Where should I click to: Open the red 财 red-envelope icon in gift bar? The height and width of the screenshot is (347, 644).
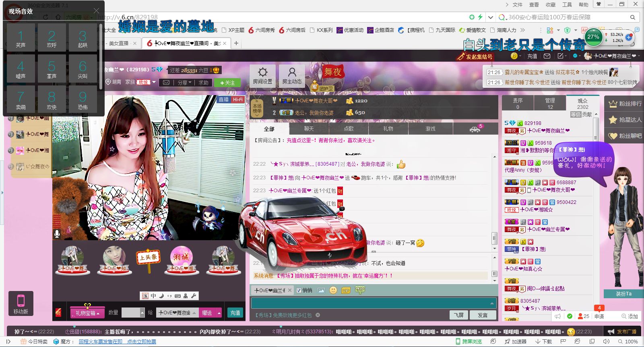click(x=58, y=313)
